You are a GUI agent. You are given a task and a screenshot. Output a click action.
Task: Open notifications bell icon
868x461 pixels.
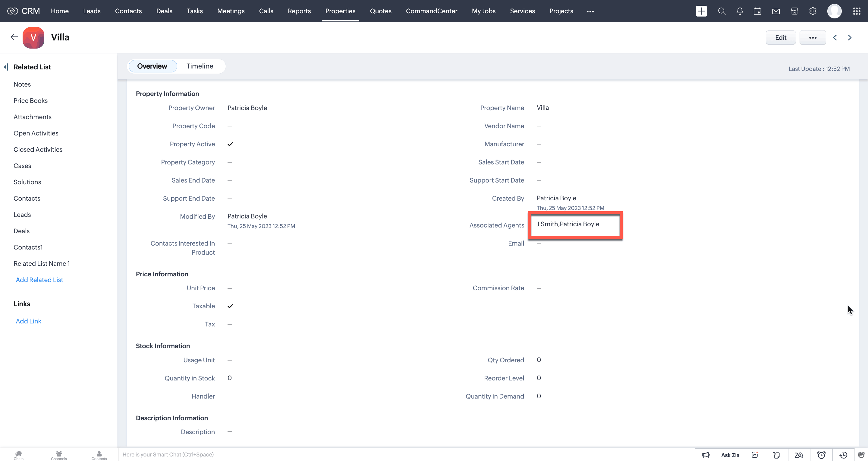click(x=740, y=11)
